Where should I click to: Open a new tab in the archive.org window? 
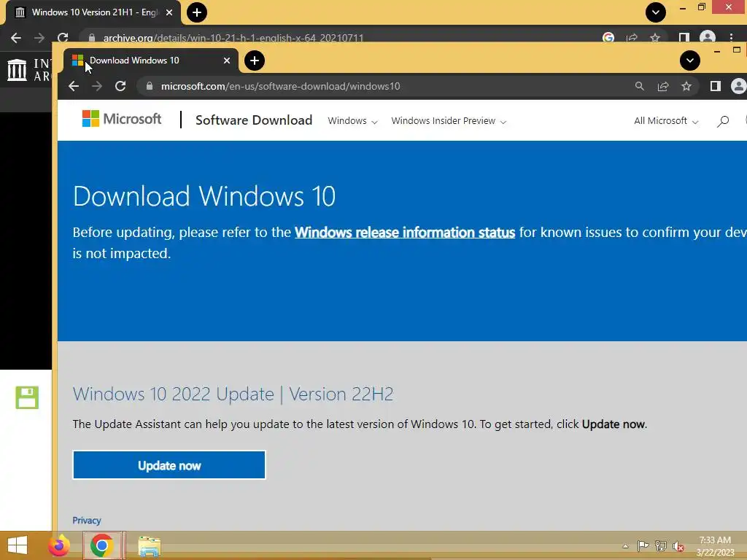click(197, 12)
